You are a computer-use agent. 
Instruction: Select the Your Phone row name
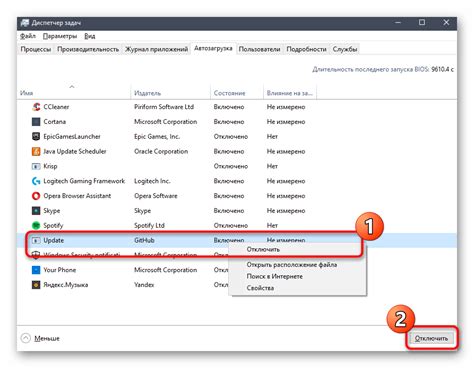59,270
